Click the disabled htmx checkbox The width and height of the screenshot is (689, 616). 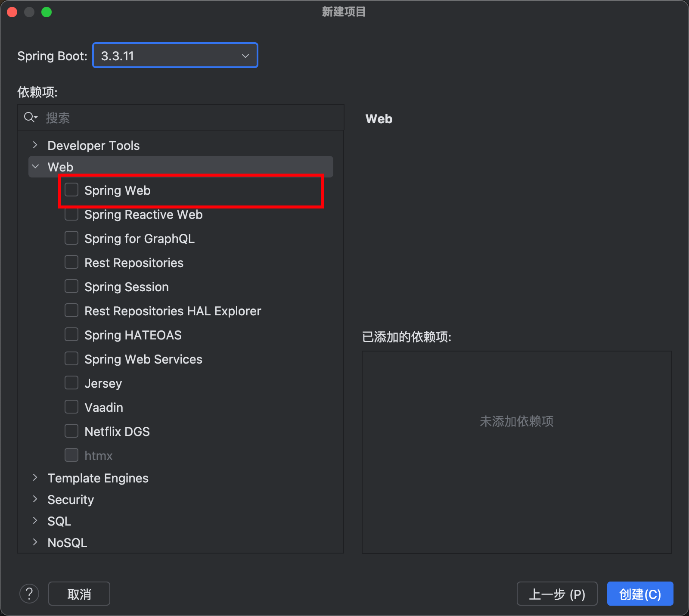pyautogui.click(x=71, y=455)
